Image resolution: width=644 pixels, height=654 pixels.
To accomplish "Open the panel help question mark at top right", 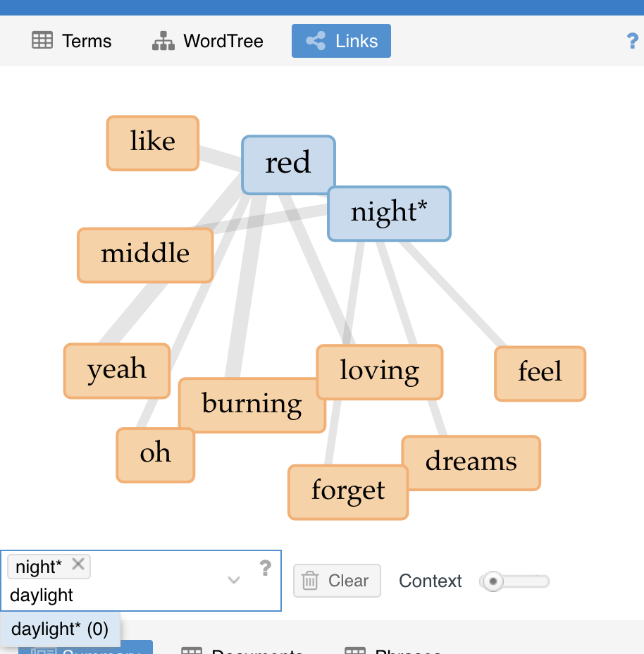I will (x=632, y=41).
